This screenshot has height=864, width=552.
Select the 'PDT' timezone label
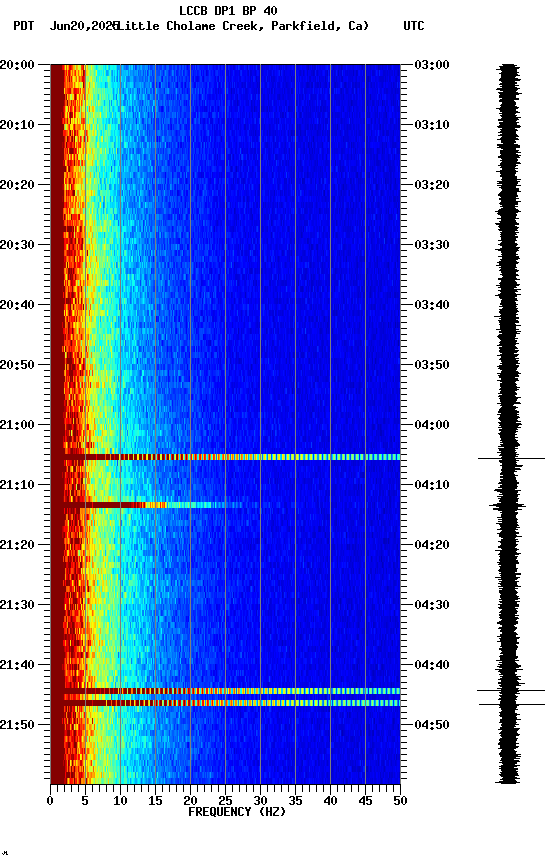(24, 26)
